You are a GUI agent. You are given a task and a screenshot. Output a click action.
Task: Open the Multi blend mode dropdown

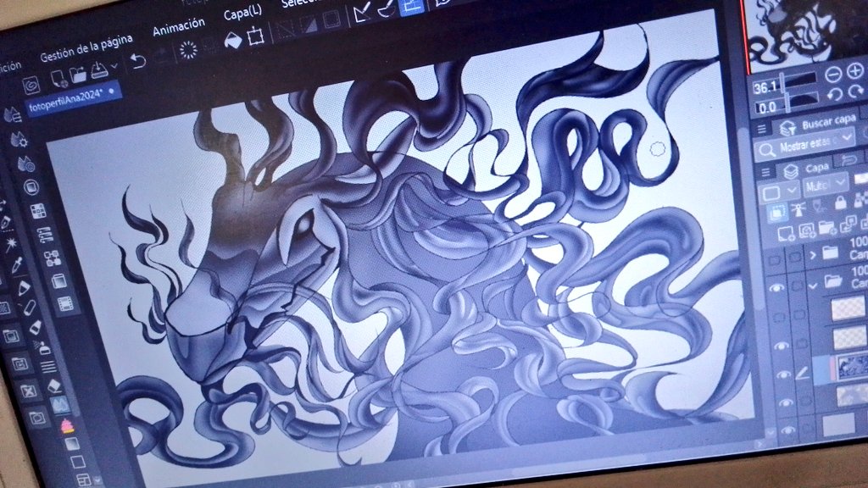pyautogui.click(x=824, y=185)
